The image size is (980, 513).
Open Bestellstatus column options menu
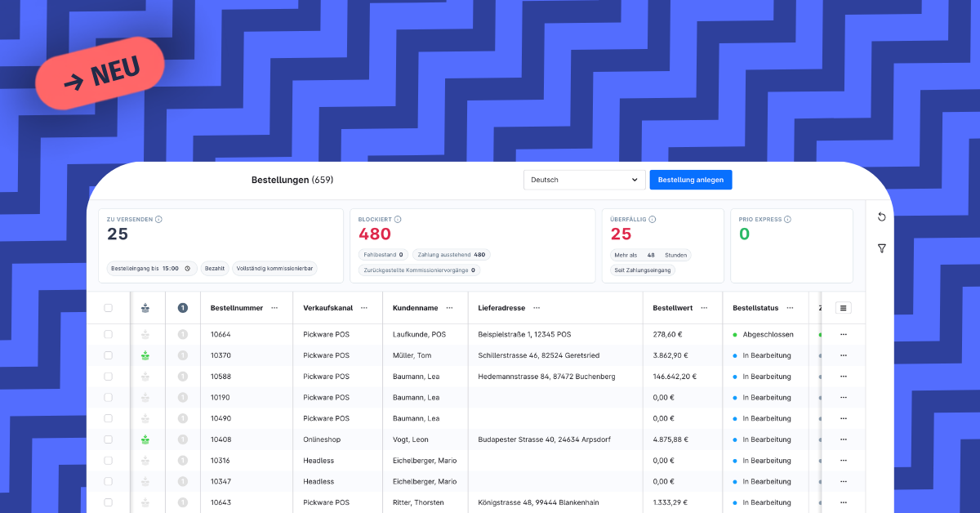tap(790, 308)
